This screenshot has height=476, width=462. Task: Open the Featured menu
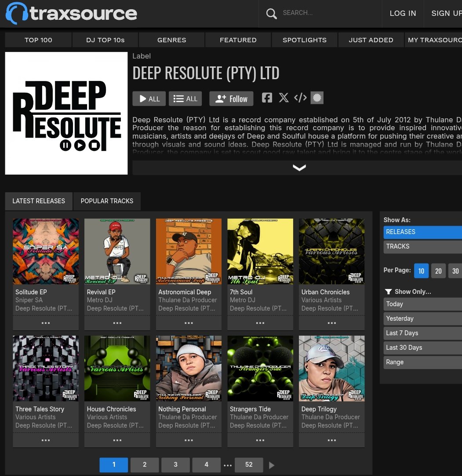click(x=238, y=40)
